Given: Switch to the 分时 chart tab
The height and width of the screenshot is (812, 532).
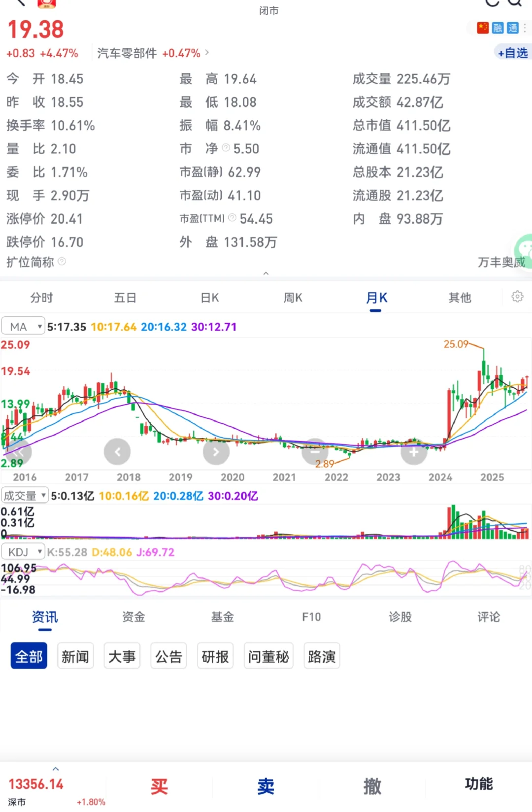Looking at the screenshot, I should pyautogui.click(x=41, y=298).
